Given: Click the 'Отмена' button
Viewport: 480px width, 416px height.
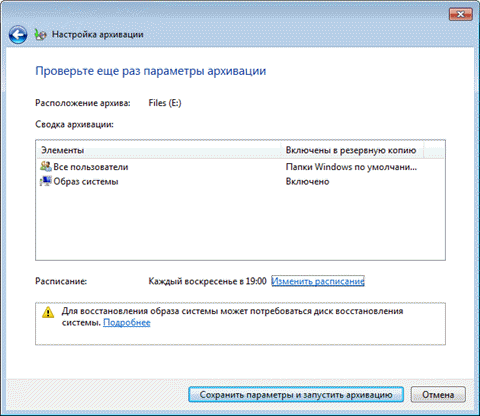Looking at the screenshot, I should [x=438, y=395].
